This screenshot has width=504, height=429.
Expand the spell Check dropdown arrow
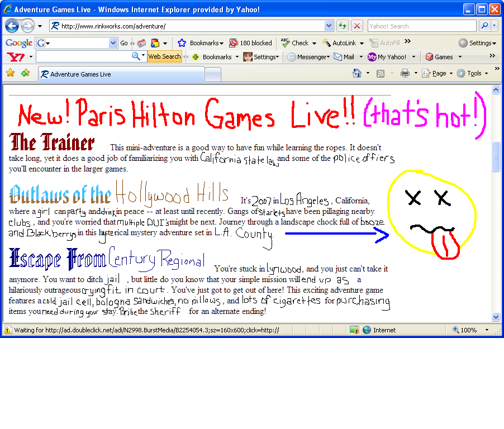coord(314,43)
